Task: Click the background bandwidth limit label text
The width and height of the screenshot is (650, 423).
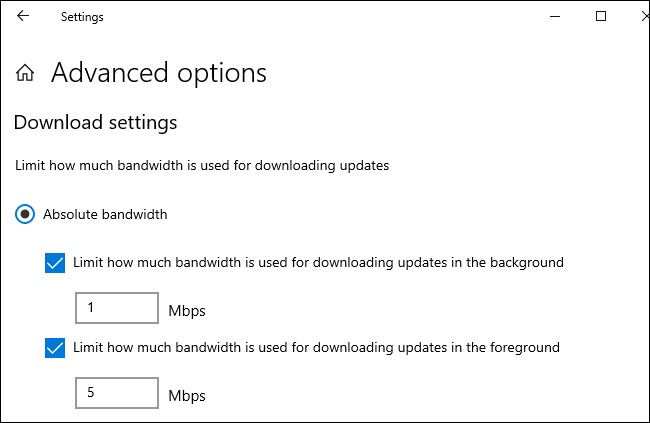Action: click(x=318, y=263)
